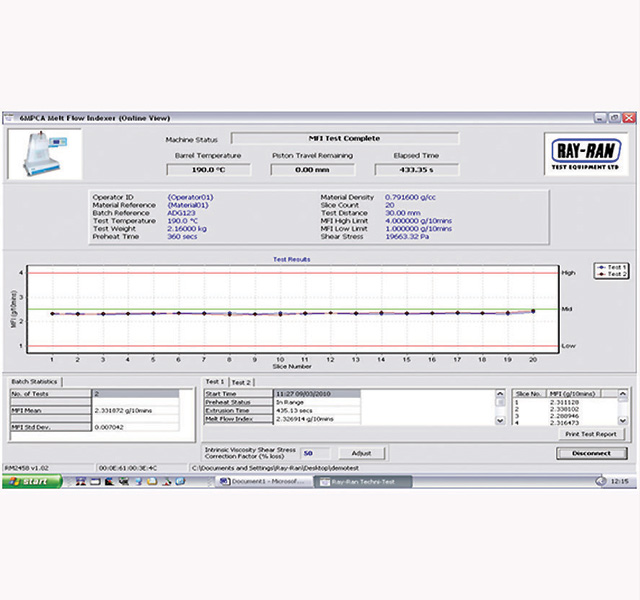Click the down arrow in test details scrollbar

tap(500, 420)
